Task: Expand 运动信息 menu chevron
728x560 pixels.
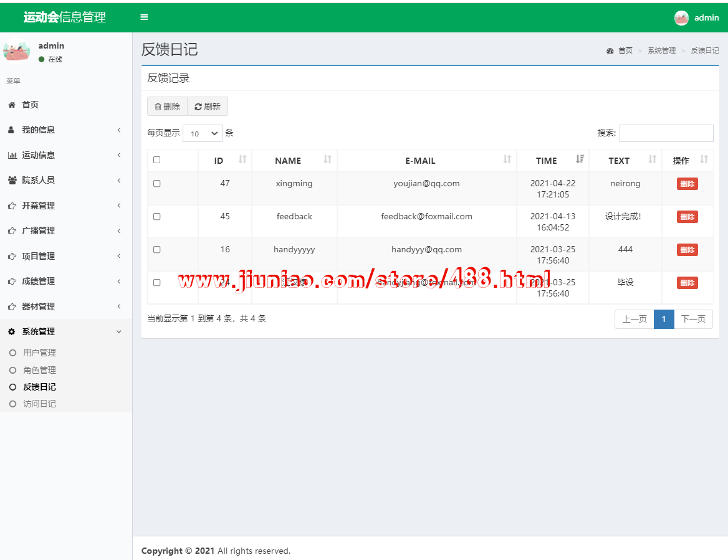Action: (x=119, y=155)
